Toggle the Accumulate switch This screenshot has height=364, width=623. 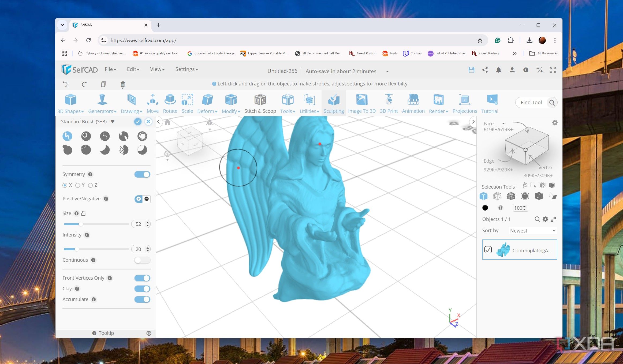click(142, 299)
